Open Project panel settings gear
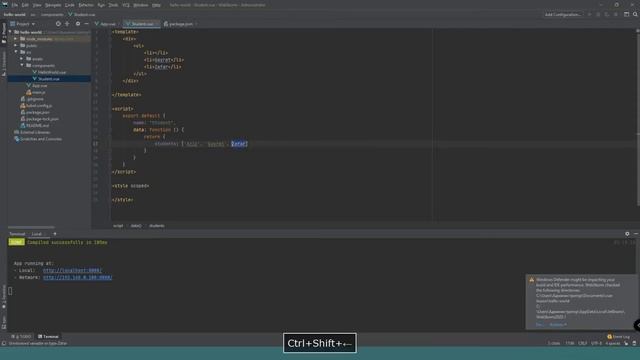Image resolution: width=640 pixels, height=360 pixels. pos(78,24)
